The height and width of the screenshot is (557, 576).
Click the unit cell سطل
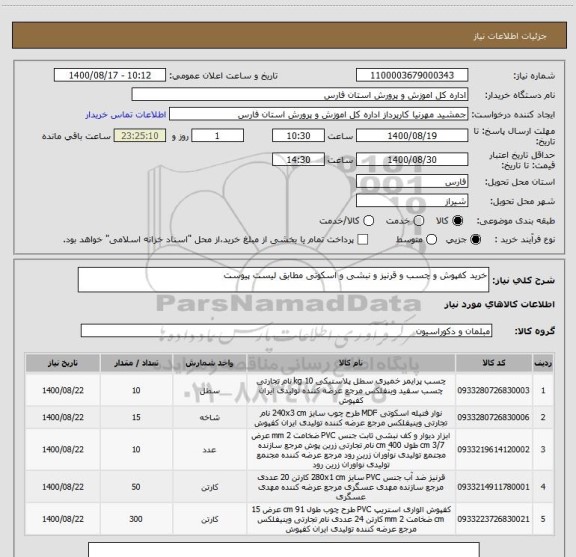pyautogui.click(x=209, y=391)
